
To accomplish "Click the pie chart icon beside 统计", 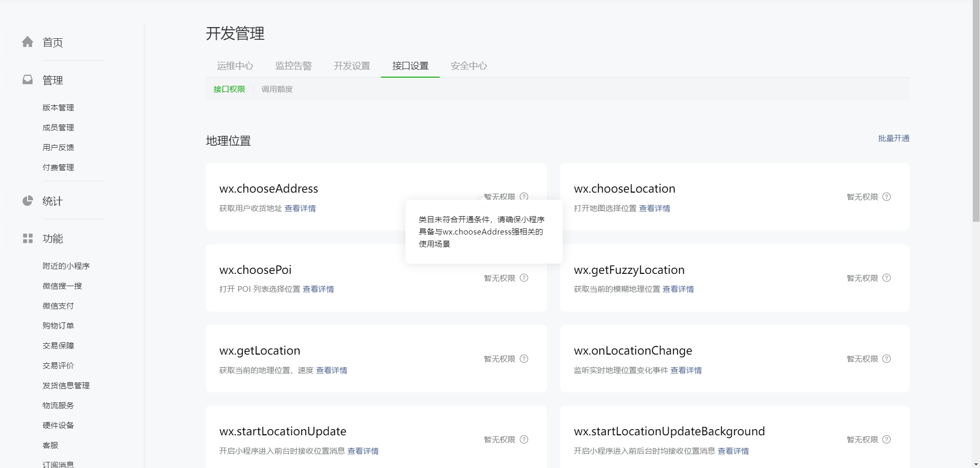I will coord(28,201).
